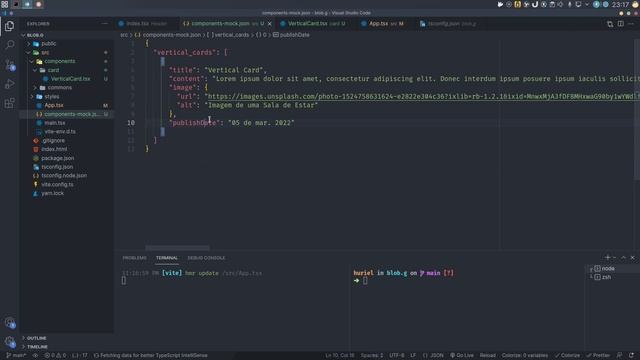Open the Extensions view

click(9, 103)
